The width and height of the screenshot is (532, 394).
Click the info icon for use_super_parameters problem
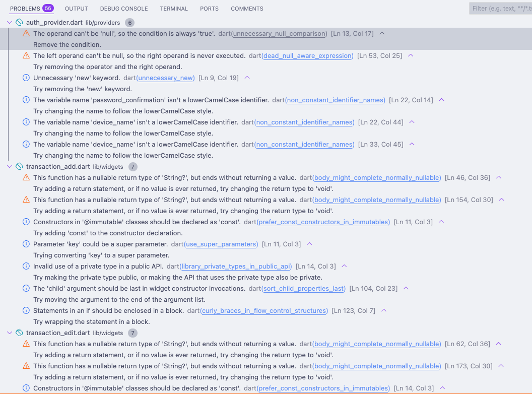(26, 244)
